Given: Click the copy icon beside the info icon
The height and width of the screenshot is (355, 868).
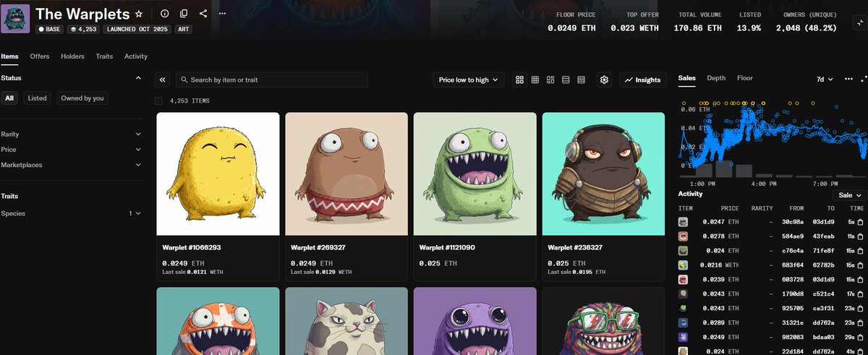Looking at the screenshot, I should point(184,14).
